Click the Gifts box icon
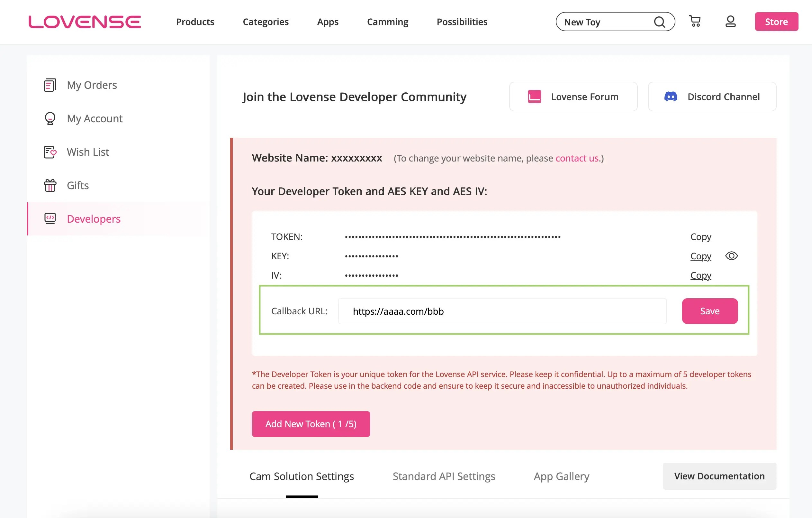 pos(50,185)
